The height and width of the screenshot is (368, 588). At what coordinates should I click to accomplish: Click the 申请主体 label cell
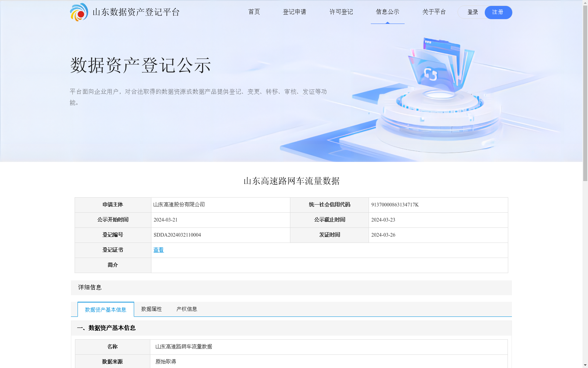coord(113,205)
